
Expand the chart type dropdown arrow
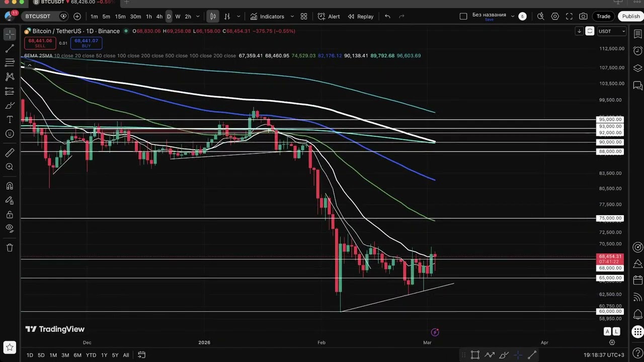(238, 17)
